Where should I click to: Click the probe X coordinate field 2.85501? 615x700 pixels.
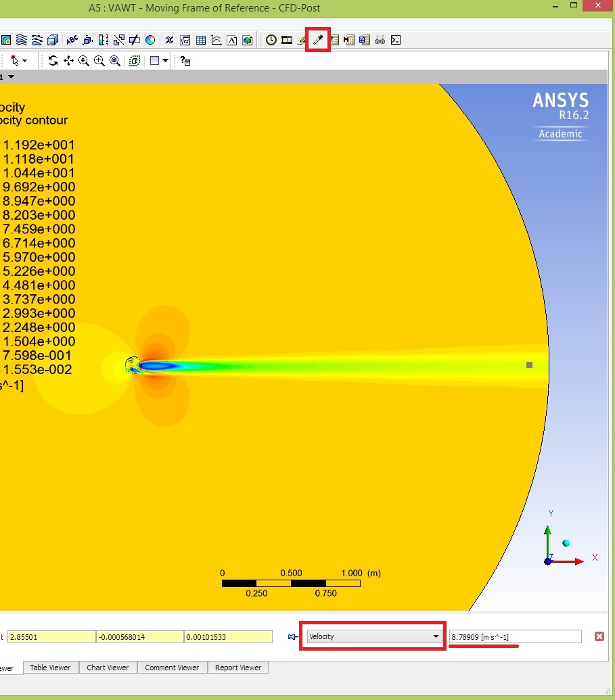click(51, 637)
